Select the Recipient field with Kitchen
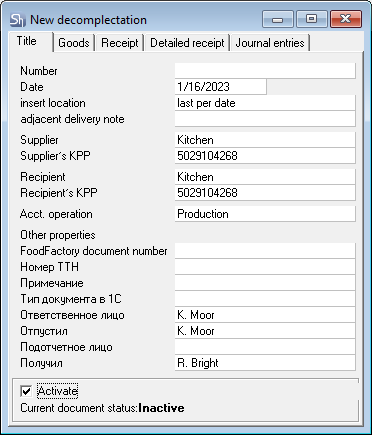This screenshot has height=435, width=372. point(265,177)
